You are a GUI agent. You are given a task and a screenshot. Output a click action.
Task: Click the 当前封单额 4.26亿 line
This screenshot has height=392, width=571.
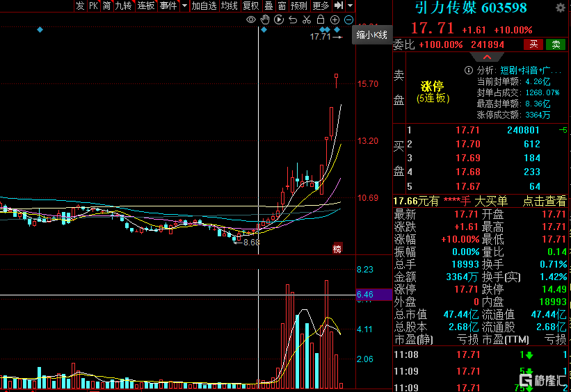514,81
